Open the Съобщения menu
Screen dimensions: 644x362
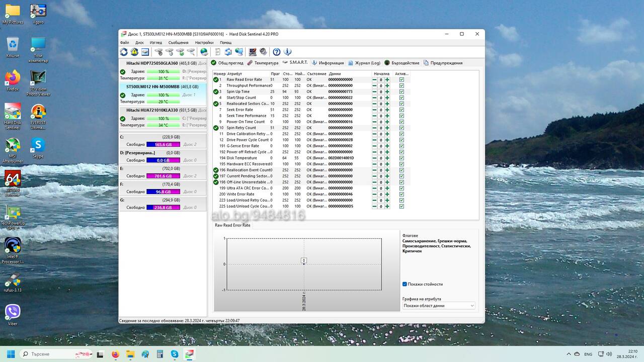pyautogui.click(x=178, y=43)
